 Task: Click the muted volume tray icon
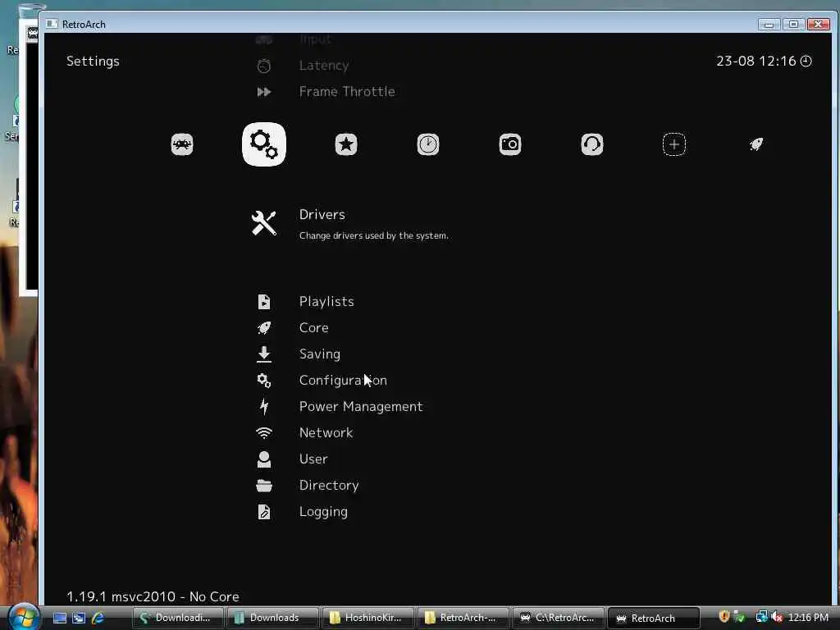(778, 617)
